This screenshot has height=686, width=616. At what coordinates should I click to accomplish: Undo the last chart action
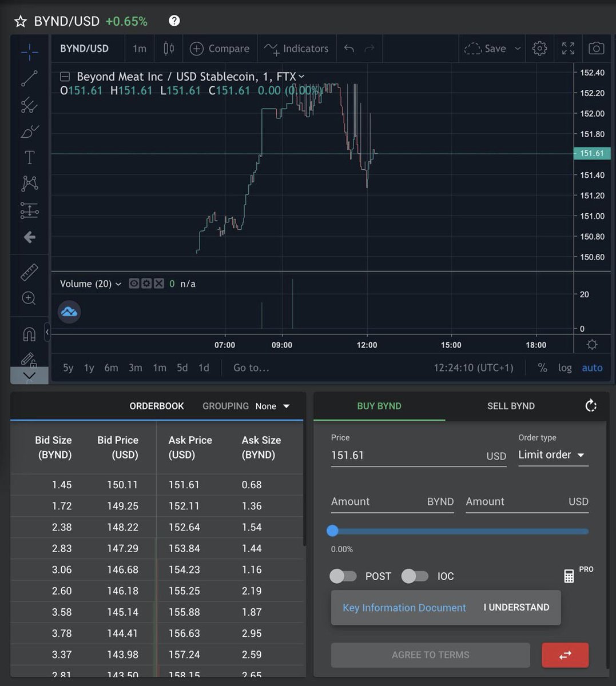(x=349, y=49)
